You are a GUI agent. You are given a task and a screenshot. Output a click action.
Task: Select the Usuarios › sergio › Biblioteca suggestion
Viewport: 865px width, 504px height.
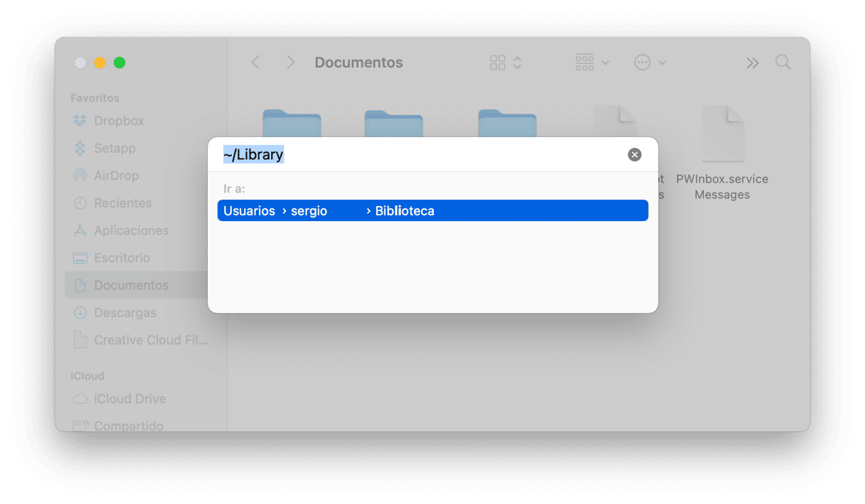click(x=432, y=211)
